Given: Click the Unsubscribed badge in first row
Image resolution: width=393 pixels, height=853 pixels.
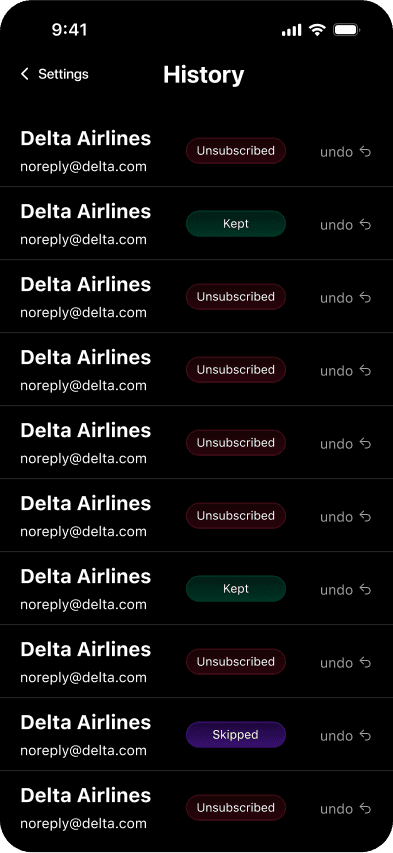Looking at the screenshot, I should point(236,151).
